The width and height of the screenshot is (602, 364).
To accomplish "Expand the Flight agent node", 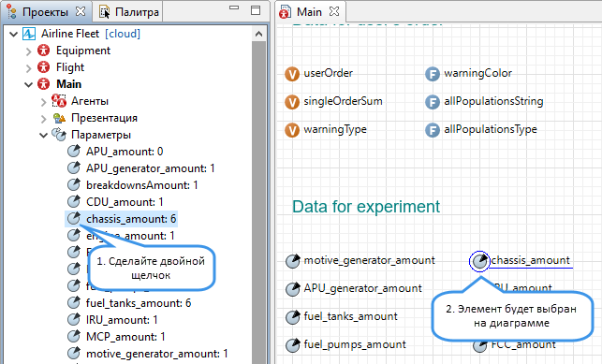I will (x=28, y=68).
